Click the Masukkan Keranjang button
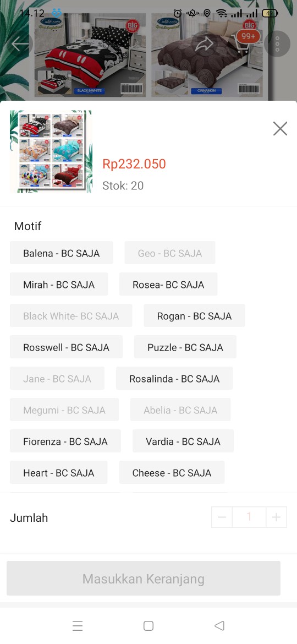297x644 pixels. [144, 578]
